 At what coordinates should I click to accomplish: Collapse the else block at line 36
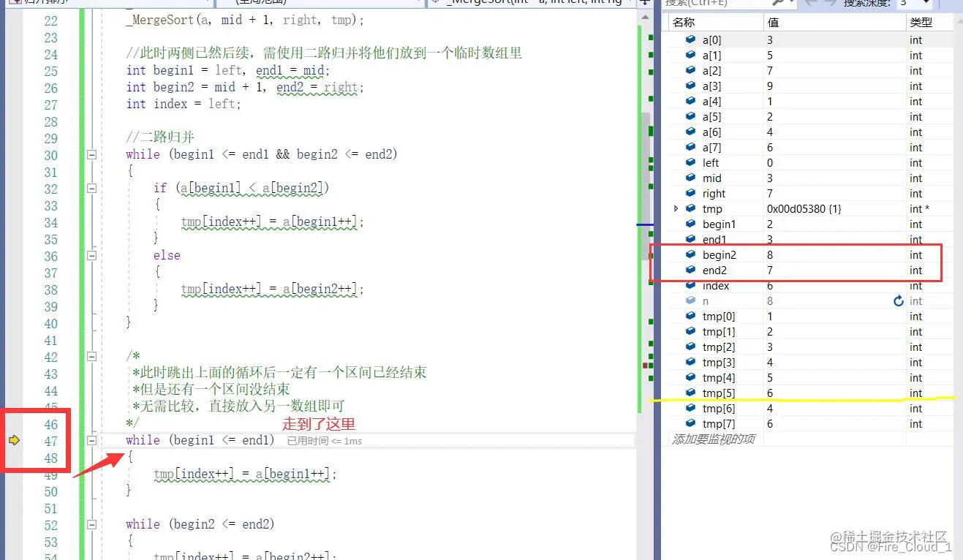click(x=91, y=255)
